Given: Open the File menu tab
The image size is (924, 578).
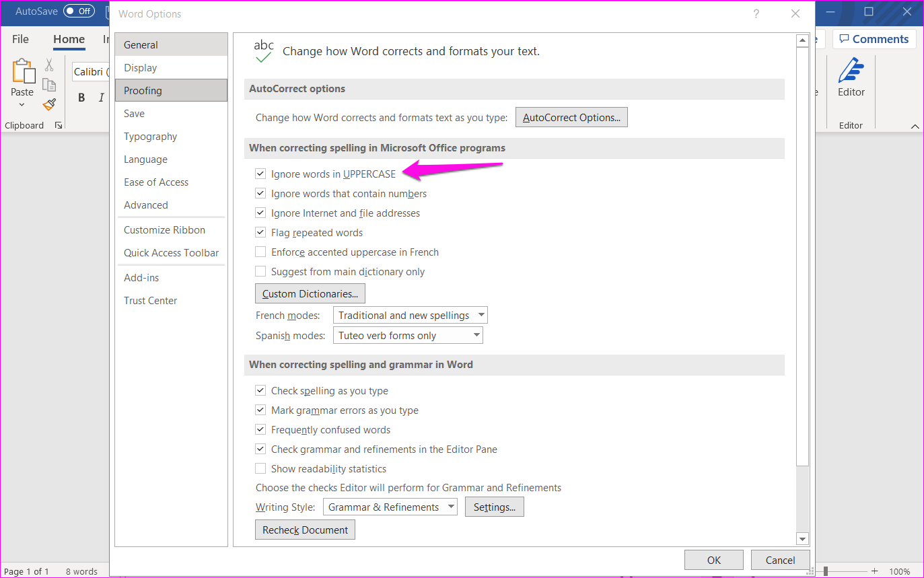Looking at the screenshot, I should point(21,39).
